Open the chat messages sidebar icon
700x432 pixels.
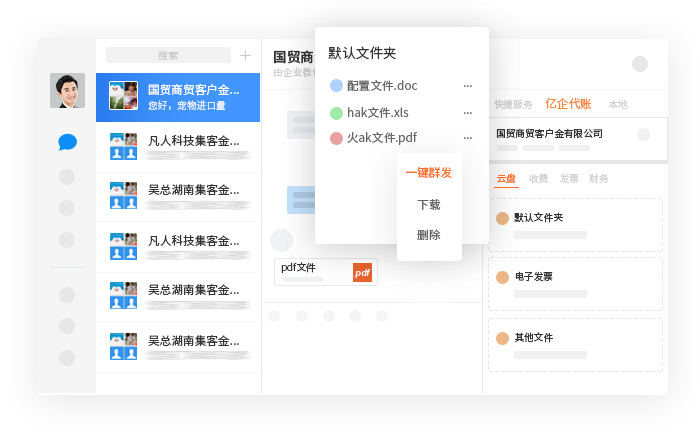67,142
